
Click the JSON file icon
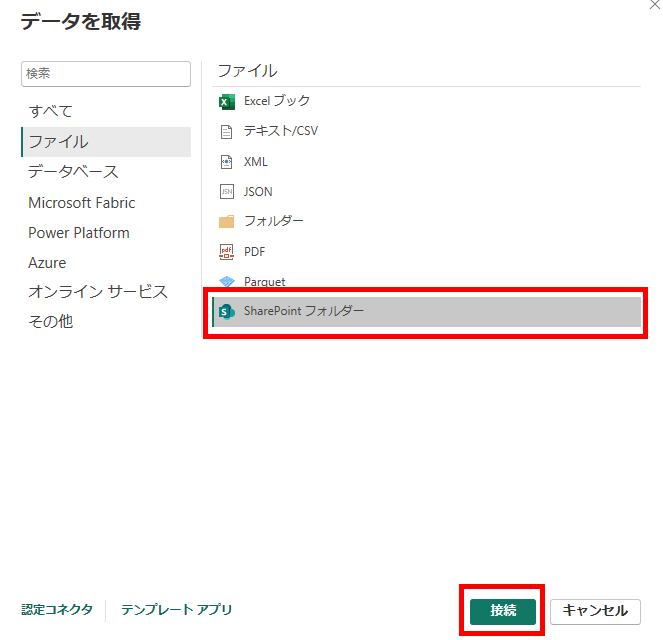[227, 192]
